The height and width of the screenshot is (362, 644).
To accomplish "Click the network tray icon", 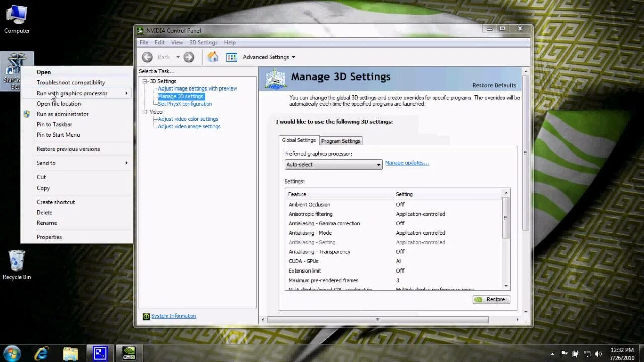I will click(x=587, y=354).
